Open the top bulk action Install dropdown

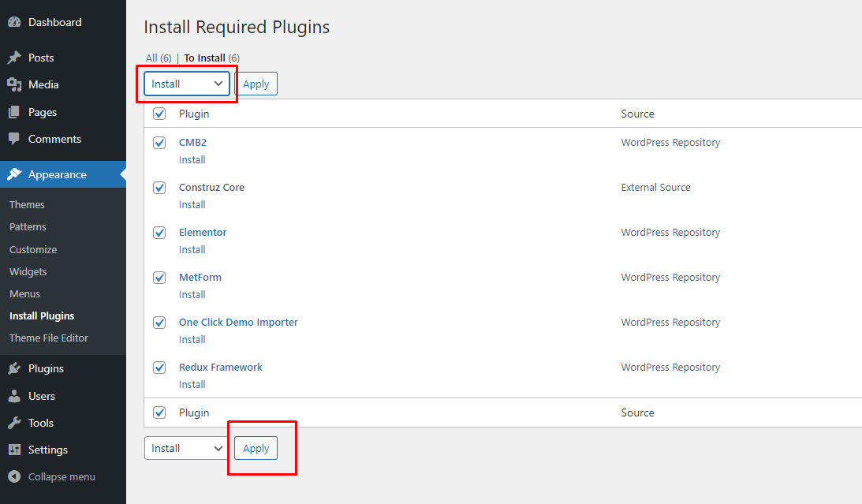point(187,84)
